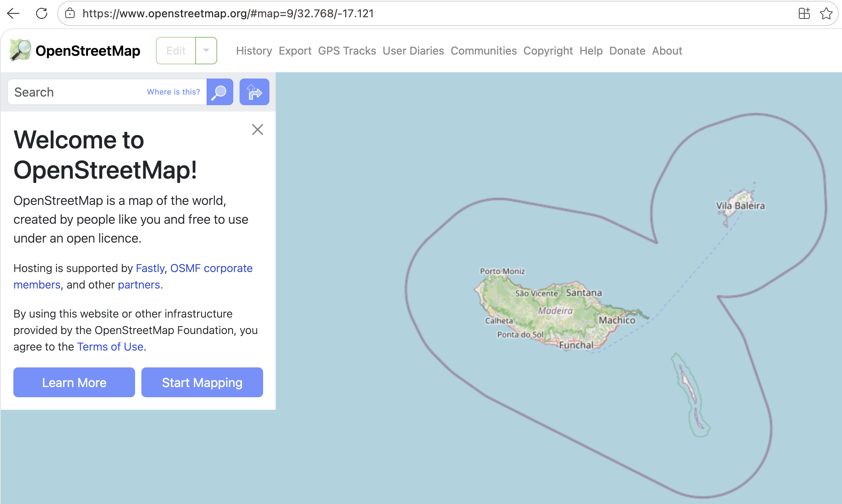Go to GPS Tracks
The width and height of the screenshot is (842, 504).
347,51
